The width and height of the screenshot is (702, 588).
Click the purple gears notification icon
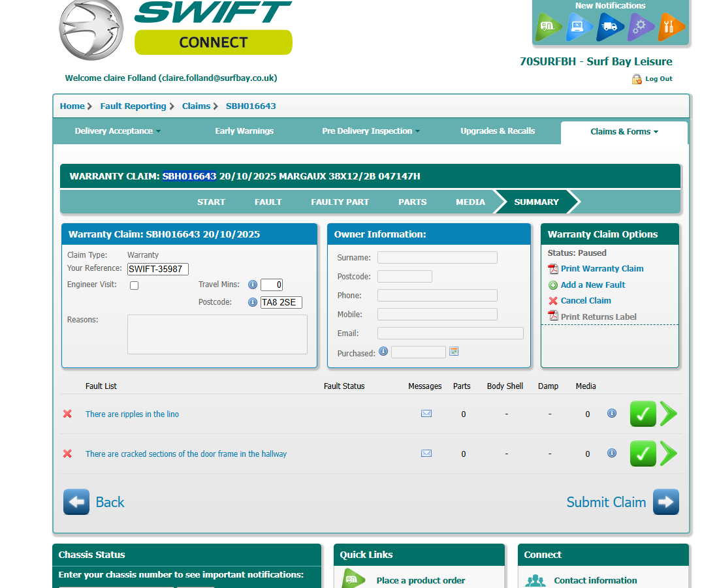[x=641, y=27]
